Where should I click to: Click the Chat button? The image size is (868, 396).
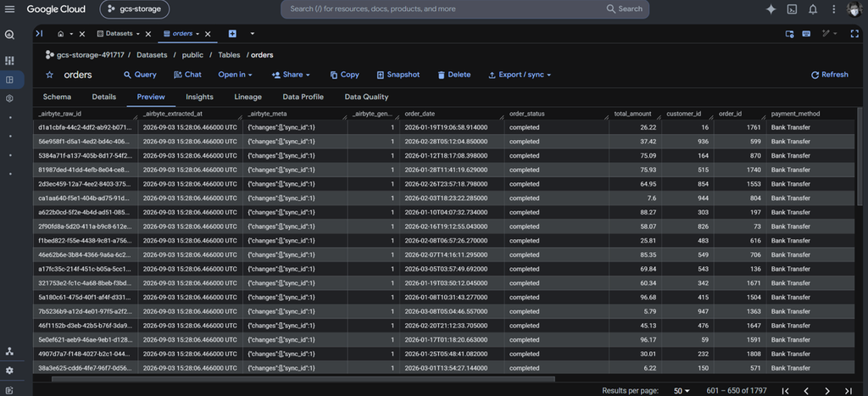187,75
